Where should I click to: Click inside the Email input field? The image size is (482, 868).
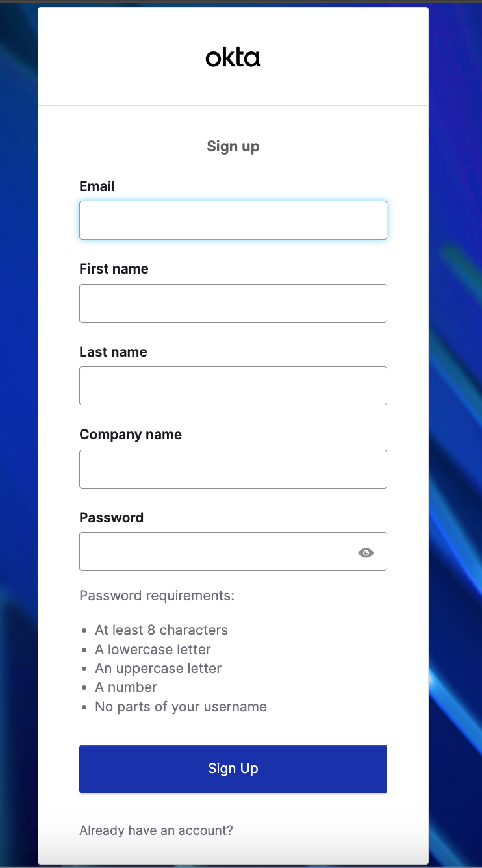click(x=233, y=220)
